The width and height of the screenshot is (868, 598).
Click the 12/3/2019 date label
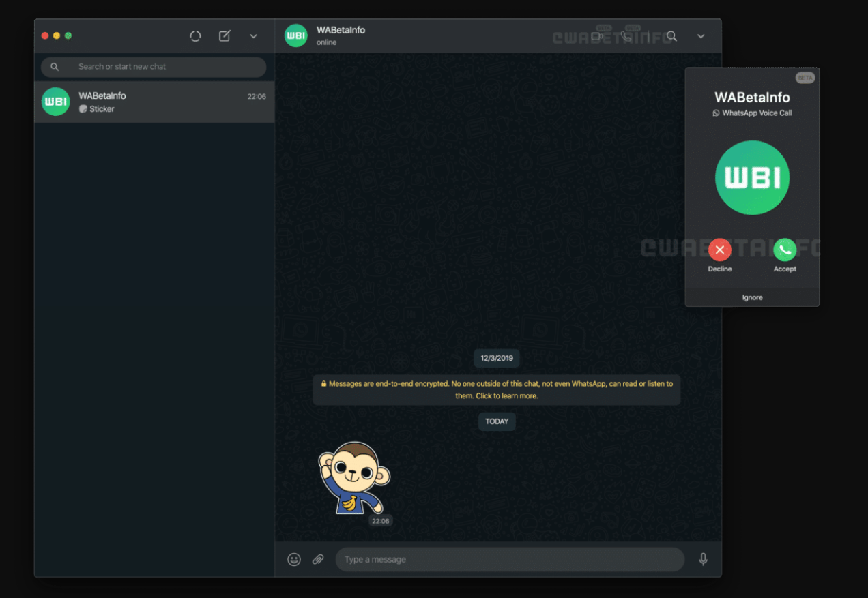pos(497,358)
